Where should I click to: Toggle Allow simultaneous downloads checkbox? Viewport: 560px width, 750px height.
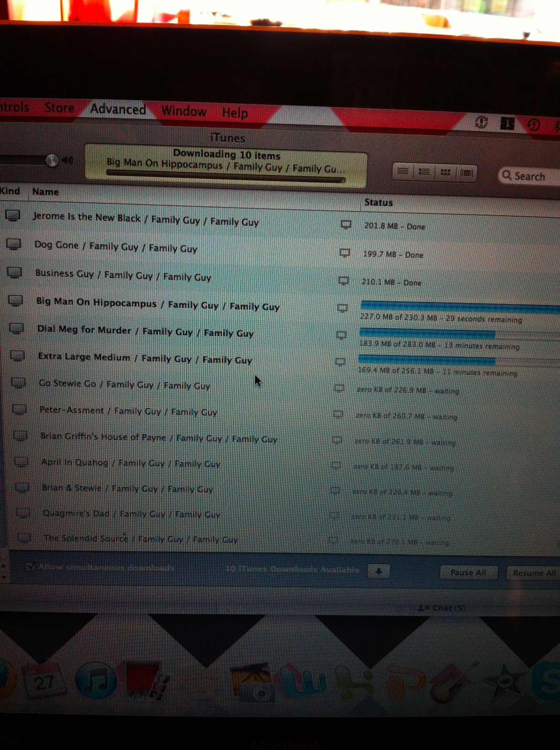pos(31,567)
